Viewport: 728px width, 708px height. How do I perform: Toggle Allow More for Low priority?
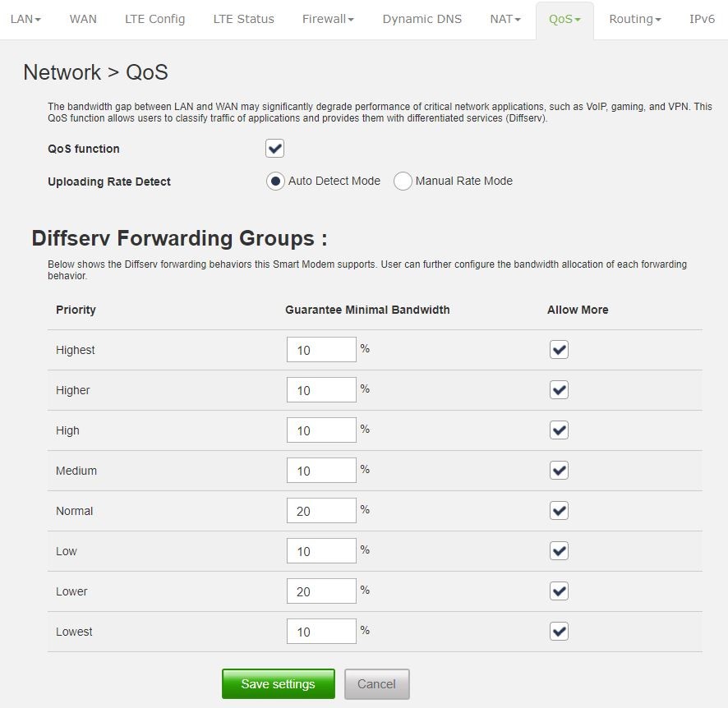[x=559, y=551]
